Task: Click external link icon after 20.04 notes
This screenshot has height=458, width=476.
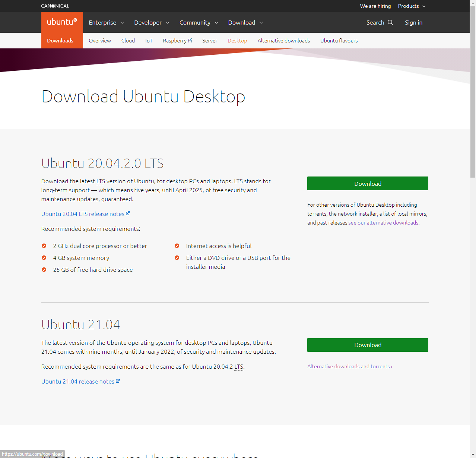Action: click(128, 213)
